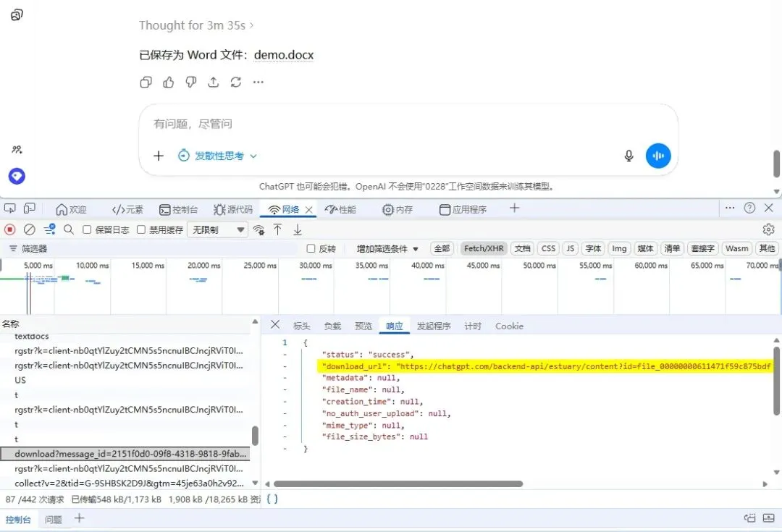Image resolution: width=782 pixels, height=532 pixels.
Task: Open the 计时 request detail tab
Action: [473, 326]
